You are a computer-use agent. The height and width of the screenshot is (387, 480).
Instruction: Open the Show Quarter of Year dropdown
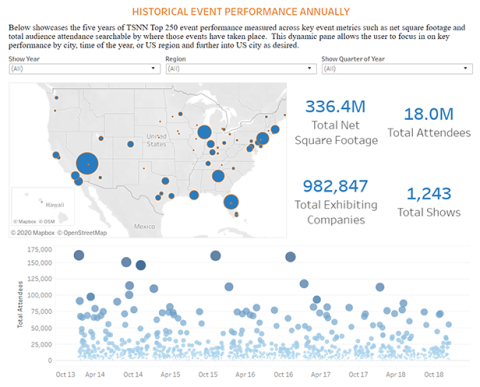click(x=397, y=69)
